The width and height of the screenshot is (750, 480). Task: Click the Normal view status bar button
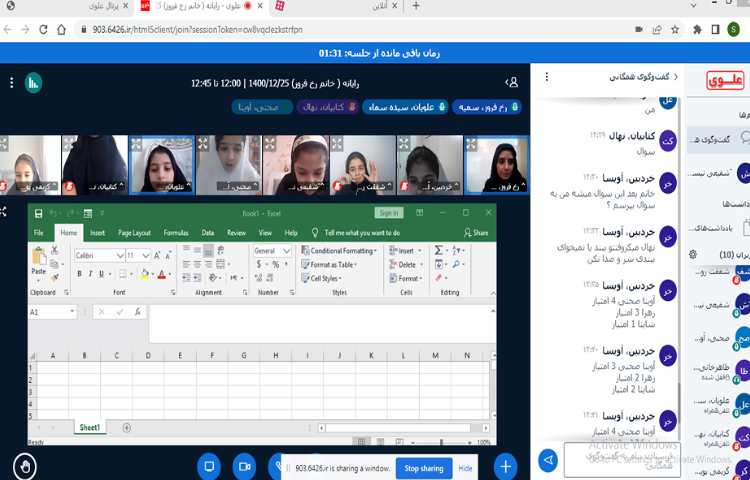[362, 443]
